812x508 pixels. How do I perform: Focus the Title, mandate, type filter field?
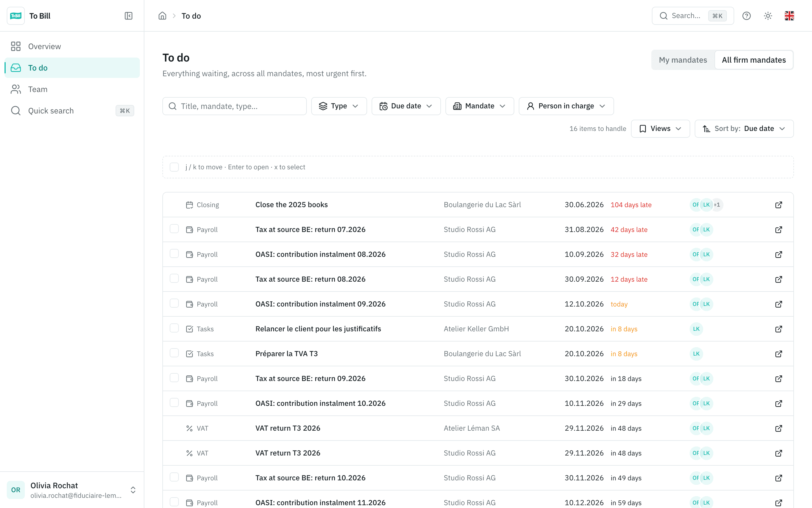point(234,106)
